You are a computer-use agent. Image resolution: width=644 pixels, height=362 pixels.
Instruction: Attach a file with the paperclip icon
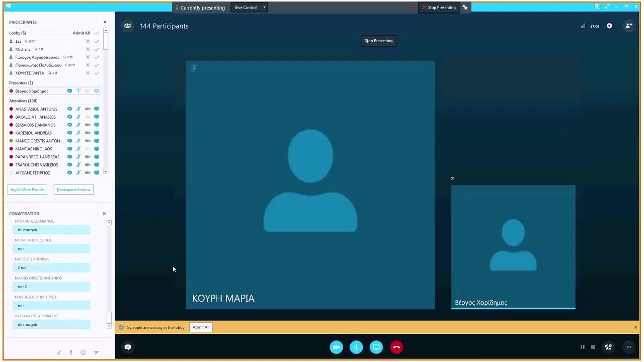point(59,352)
